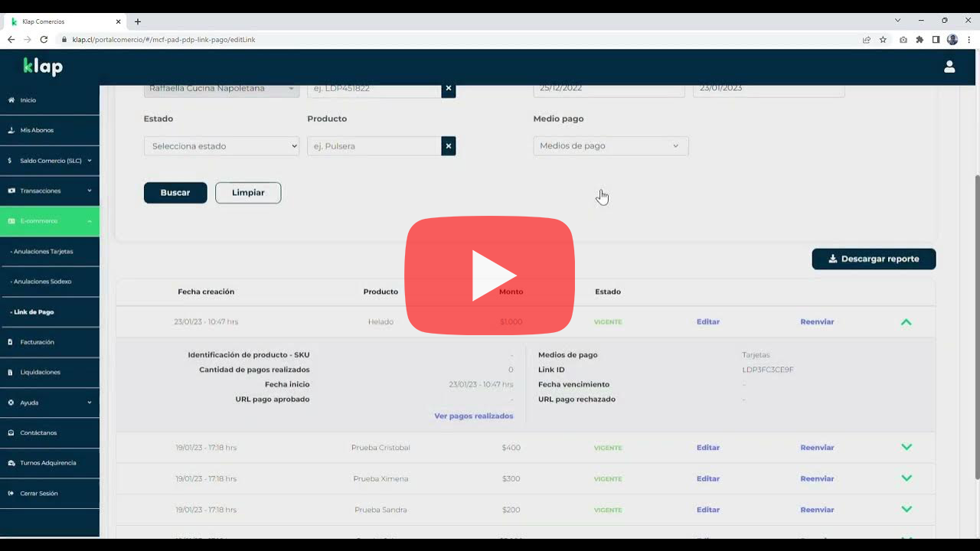Click browser back arrow
980x551 pixels.
click(11, 40)
